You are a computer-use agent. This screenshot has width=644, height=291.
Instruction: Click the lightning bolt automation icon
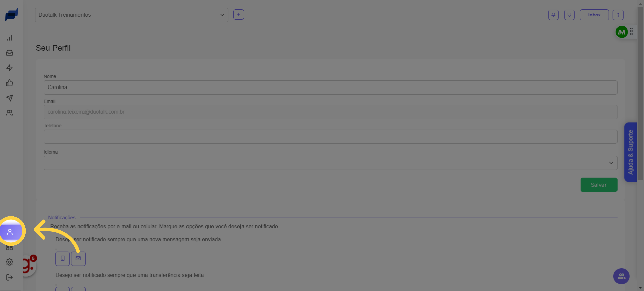(x=10, y=68)
